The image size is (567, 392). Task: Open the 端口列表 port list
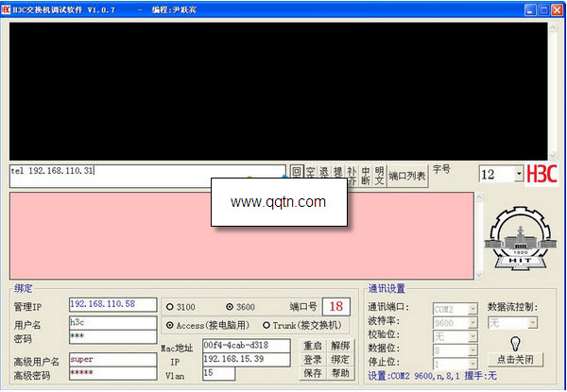coord(407,176)
